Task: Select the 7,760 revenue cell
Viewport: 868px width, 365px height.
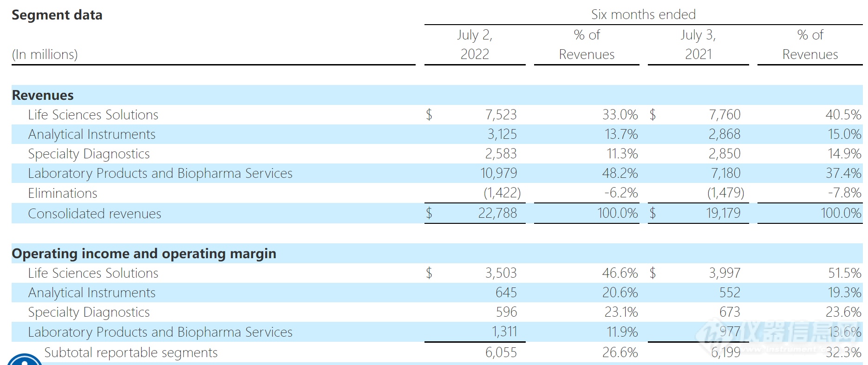Action: 724,115
